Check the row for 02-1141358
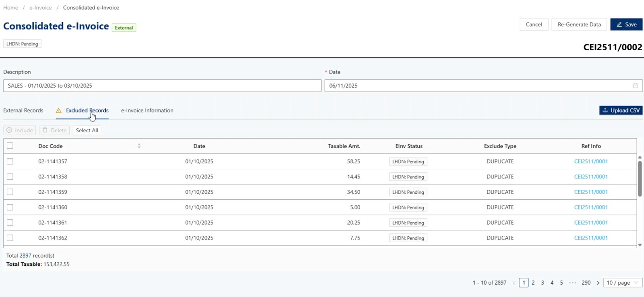The width and height of the screenshot is (644, 297). coord(10,176)
